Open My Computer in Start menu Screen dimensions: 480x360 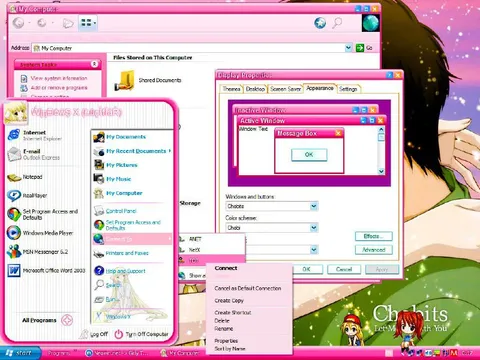pos(118,193)
